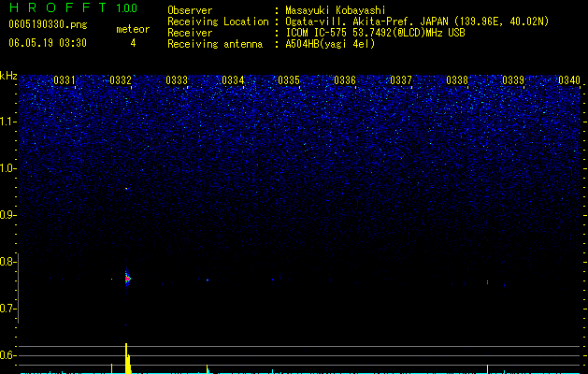Click the HROFFT 1.00 title text

coord(73,7)
